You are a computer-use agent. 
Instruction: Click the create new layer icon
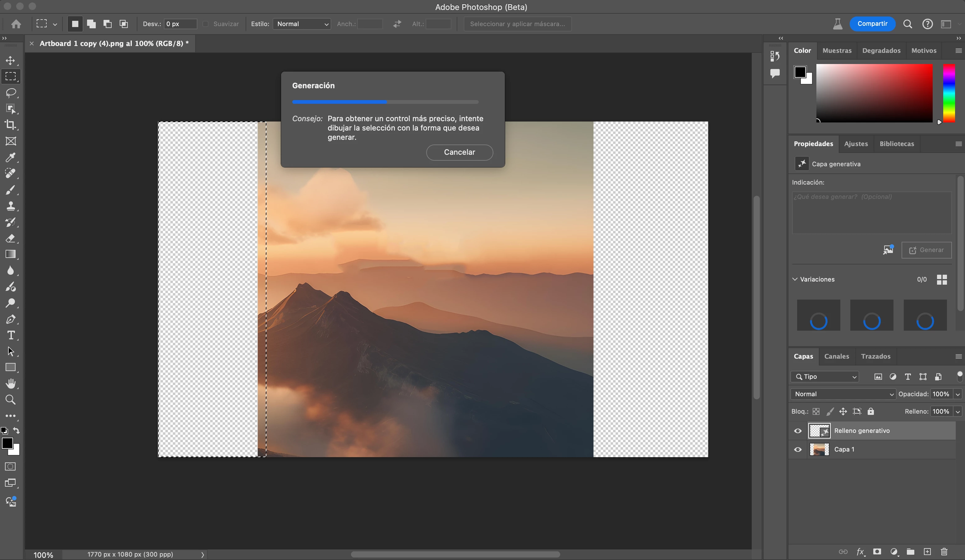click(x=927, y=552)
